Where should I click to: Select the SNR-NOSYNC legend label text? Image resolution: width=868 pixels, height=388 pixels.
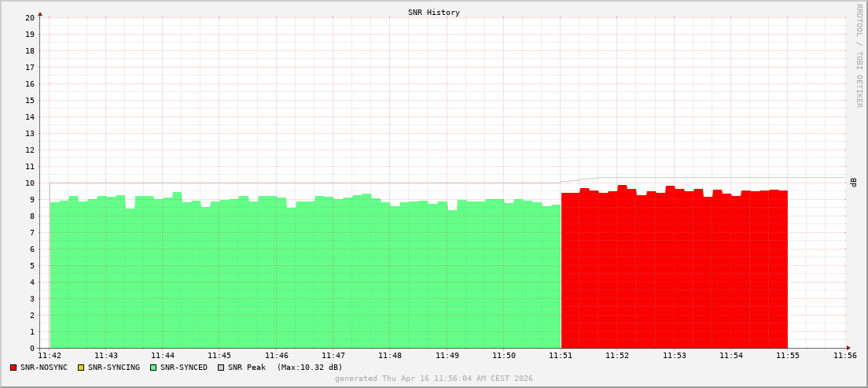pyautogui.click(x=44, y=368)
